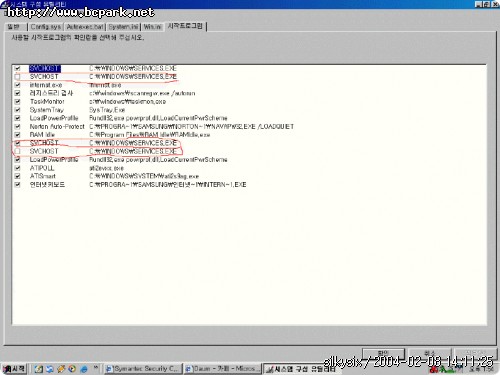Select the internat.exe entry name
The image size is (500, 375).
click(46, 85)
